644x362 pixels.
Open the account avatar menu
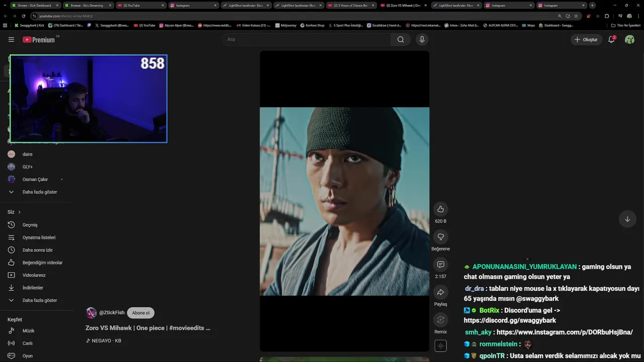(x=629, y=39)
